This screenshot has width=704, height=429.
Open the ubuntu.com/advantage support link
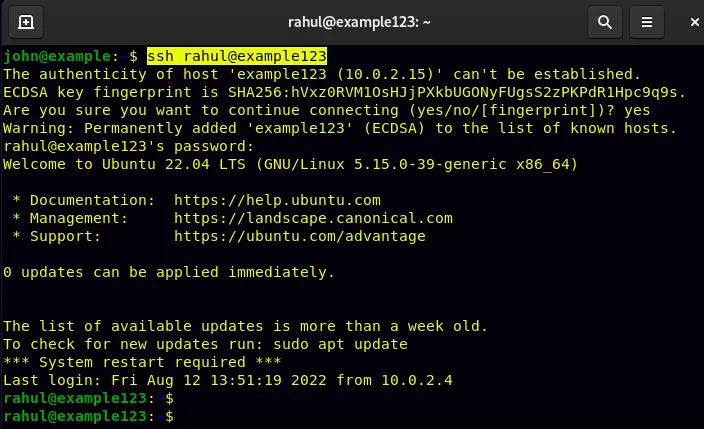pyautogui.click(x=299, y=236)
